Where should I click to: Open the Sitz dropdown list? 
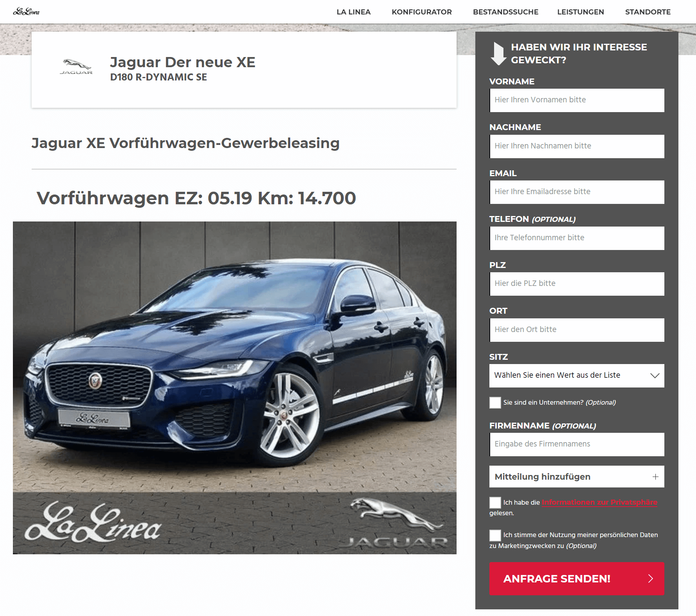[x=577, y=375]
